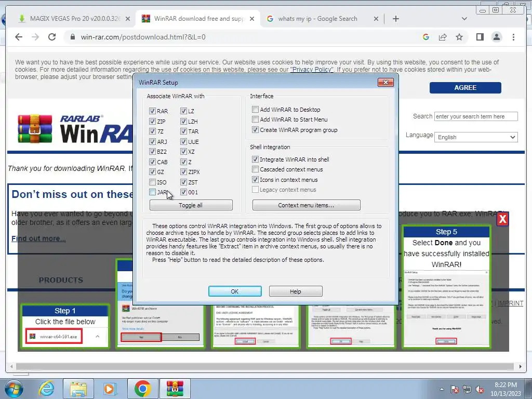Uncheck Create WinRAR program group
This screenshot has width=532, height=399.
[255, 129]
